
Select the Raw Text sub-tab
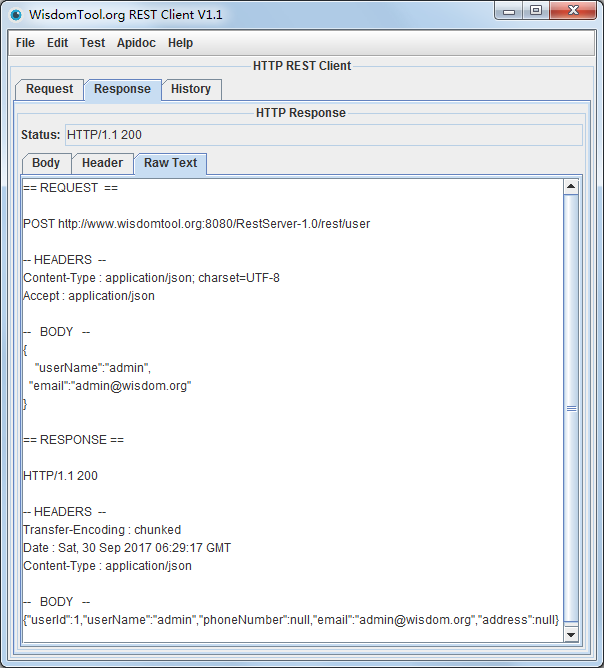pyautogui.click(x=170, y=163)
